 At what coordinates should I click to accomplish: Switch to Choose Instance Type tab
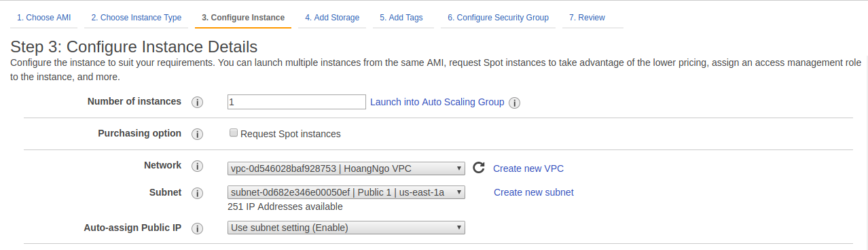(x=137, y=18)
